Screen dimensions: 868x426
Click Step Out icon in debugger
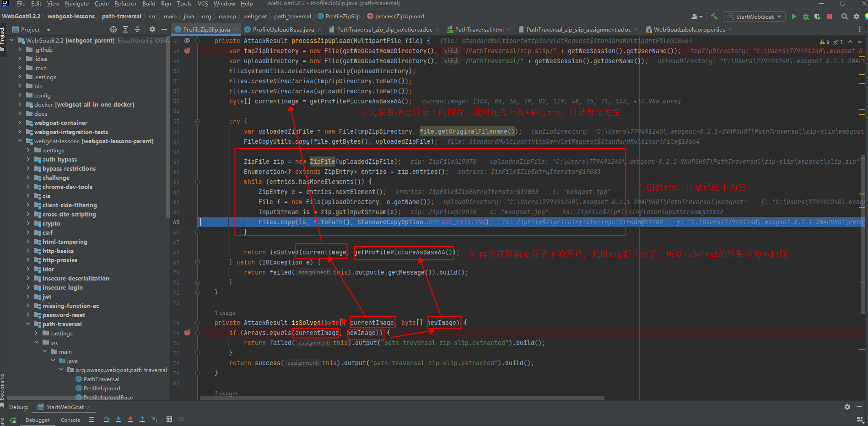(x=142, y=419)
